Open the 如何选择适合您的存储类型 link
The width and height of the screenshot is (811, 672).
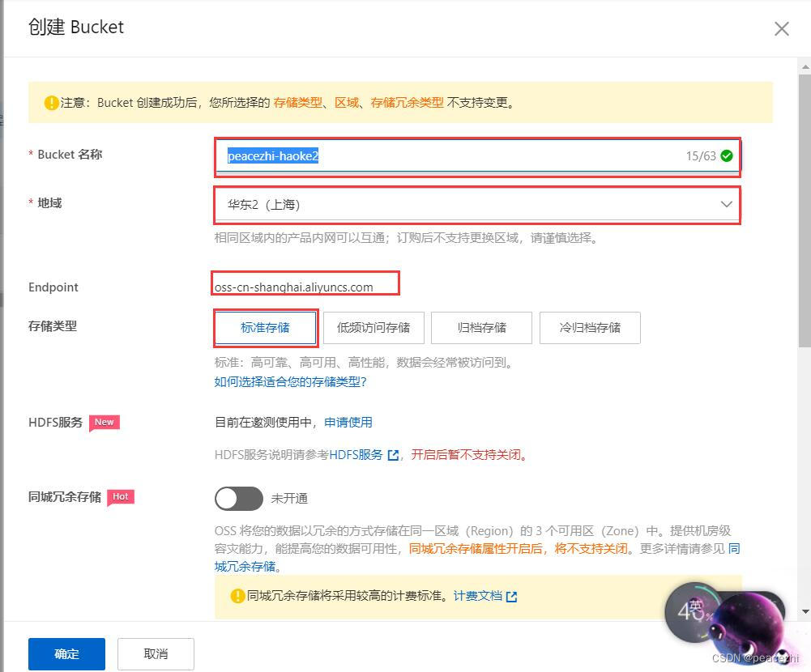[x=288, y=381]
